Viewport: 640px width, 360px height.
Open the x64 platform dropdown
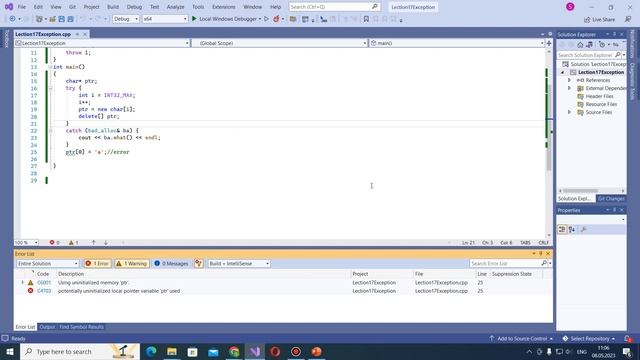coord(164,19)
